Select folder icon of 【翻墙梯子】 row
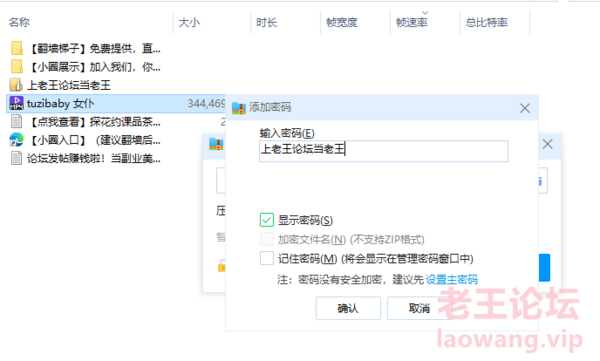 click(16, 48)
